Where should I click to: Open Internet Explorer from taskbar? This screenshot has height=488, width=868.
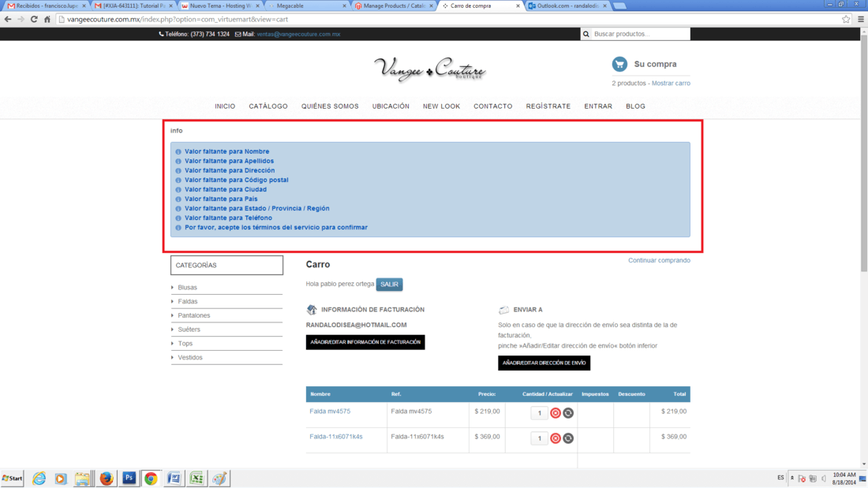tap(39, 479)
